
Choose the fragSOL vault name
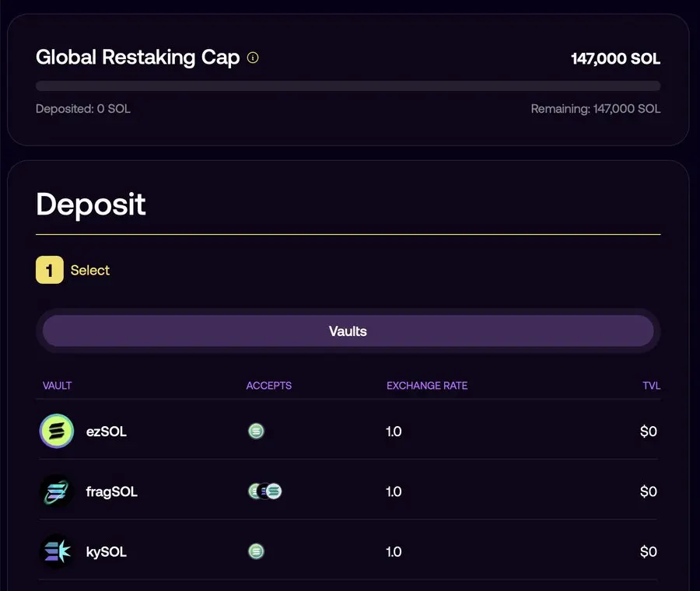click(x=111, y=491)
